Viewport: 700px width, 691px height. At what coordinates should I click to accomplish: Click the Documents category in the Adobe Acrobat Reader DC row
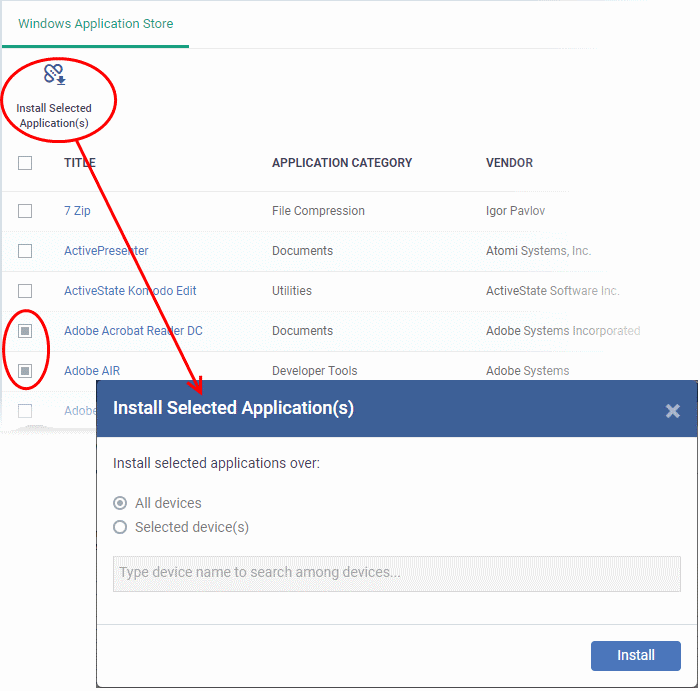[303, 331]
